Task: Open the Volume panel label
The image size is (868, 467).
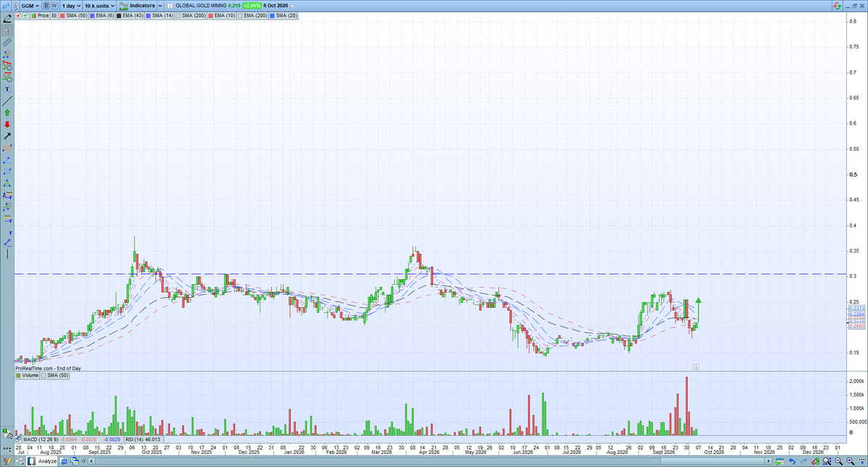Action: tap(27, 376)
